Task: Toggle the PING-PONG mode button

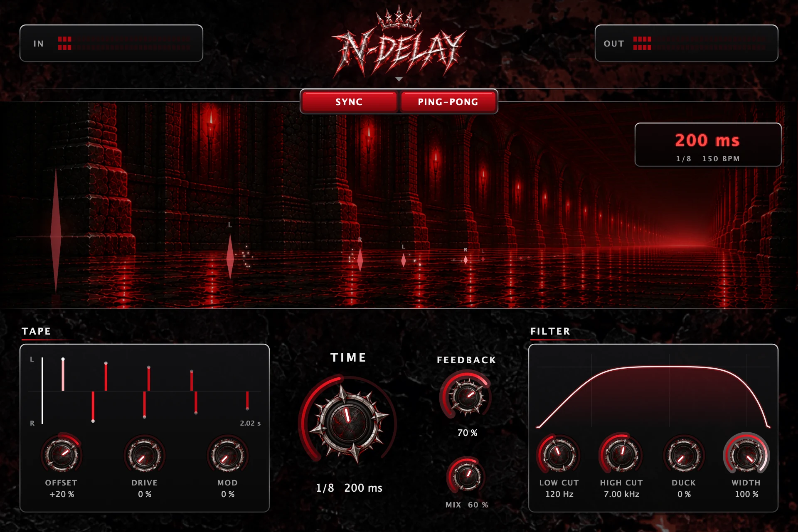Action: coord(448,102)
